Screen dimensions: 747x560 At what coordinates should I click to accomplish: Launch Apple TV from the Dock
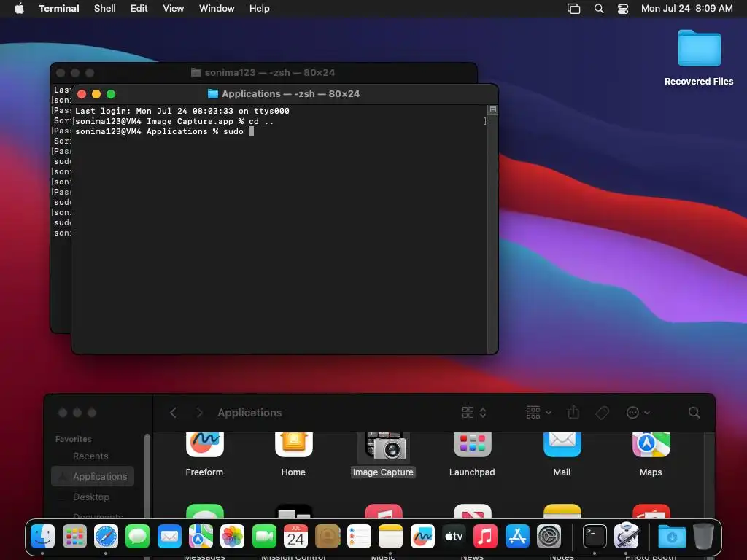(454, 536)
